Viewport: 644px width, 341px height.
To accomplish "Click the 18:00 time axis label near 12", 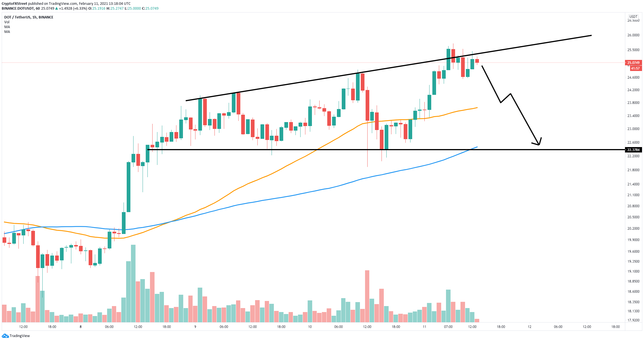I will coord(501,327).
